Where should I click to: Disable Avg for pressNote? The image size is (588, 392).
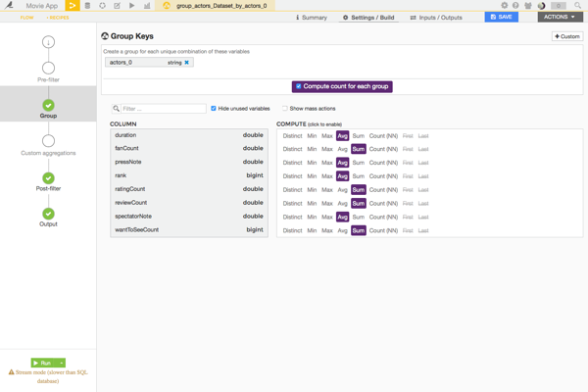coord(342,163)
